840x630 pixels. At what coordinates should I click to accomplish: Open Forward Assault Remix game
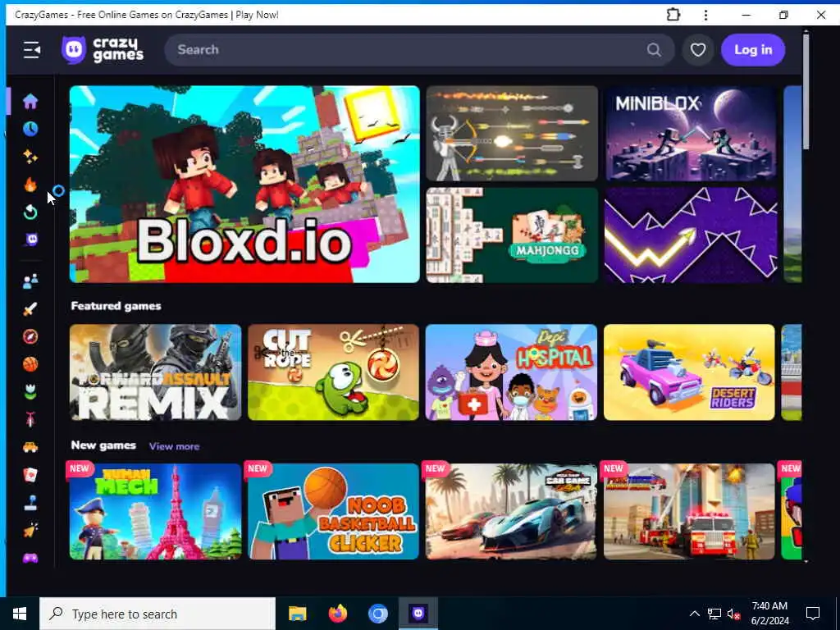point(155,372)
